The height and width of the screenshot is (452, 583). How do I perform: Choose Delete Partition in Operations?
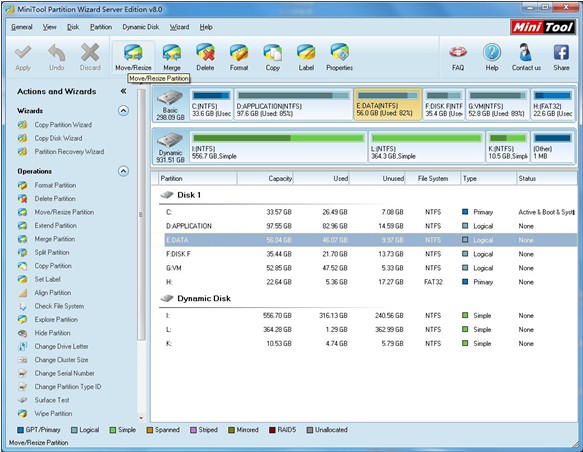[55, 198]
